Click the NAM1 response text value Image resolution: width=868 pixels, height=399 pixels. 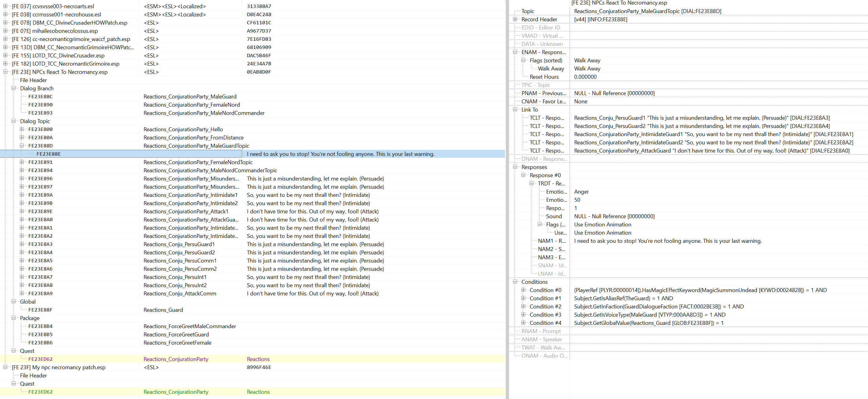pos(668,241)
